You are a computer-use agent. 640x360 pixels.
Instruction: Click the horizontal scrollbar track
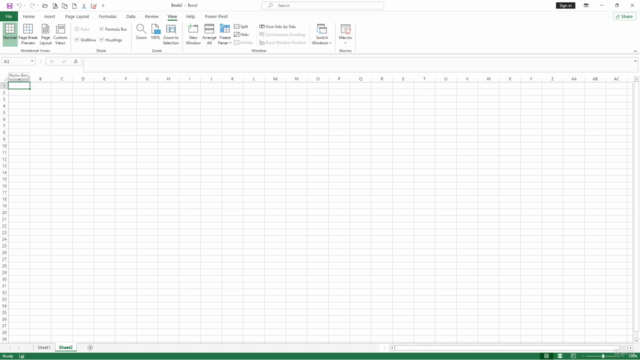(x=506, y=348)
